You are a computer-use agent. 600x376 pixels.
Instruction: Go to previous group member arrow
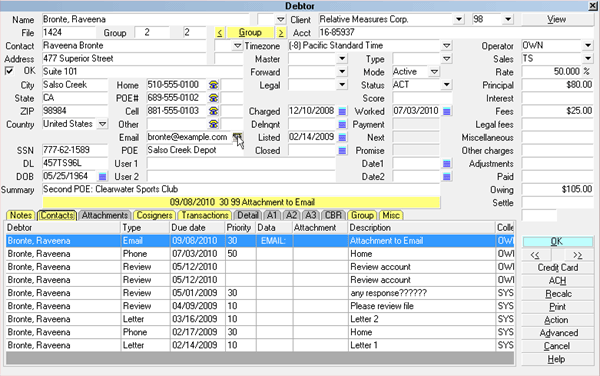pyautogui.click(x=219, y=33)
